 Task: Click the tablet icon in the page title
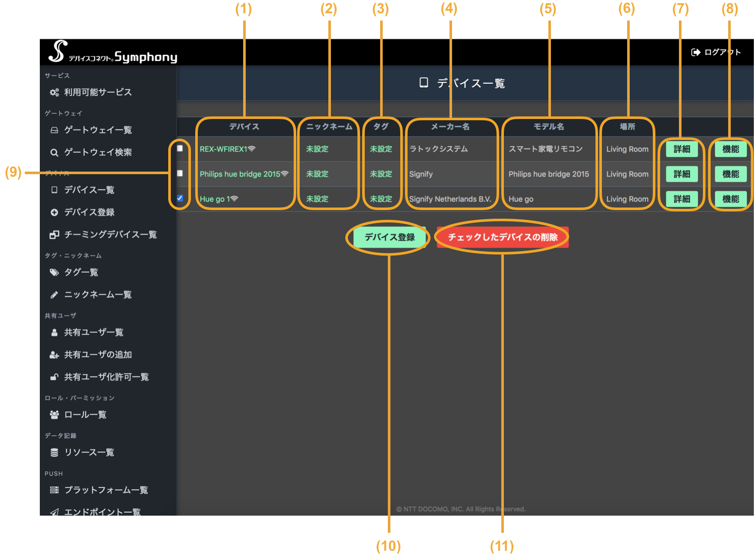point(424,83)
